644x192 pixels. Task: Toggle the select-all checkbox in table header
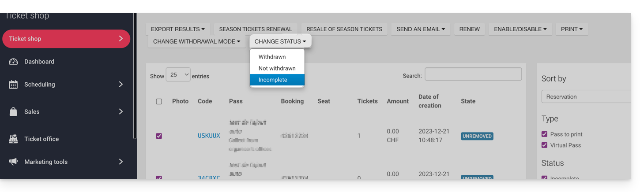coord(159,101)
